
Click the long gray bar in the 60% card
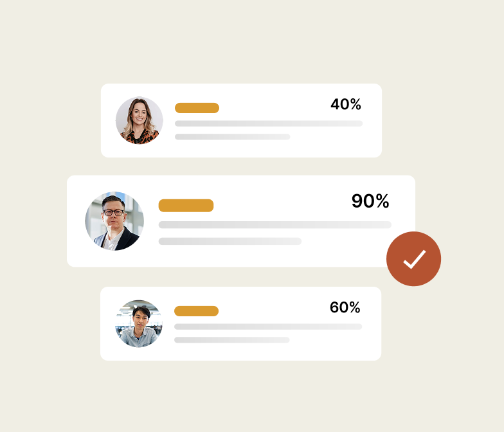pos(267,327)
